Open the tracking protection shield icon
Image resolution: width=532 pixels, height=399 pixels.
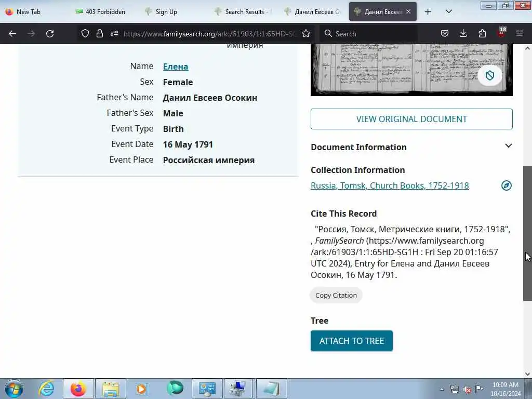tap(85, 33)
